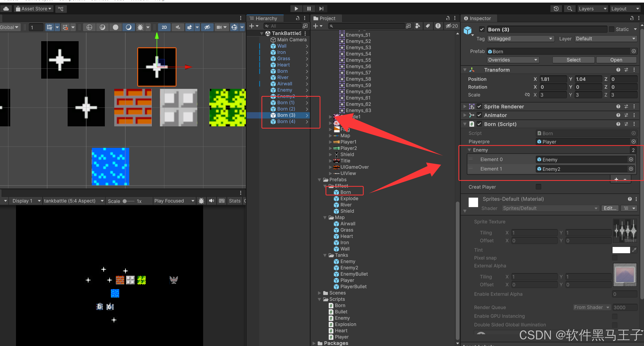The height and width of the screenshot is (346, 644).
Task: Click the Step frame button
Action: (321, 9)
